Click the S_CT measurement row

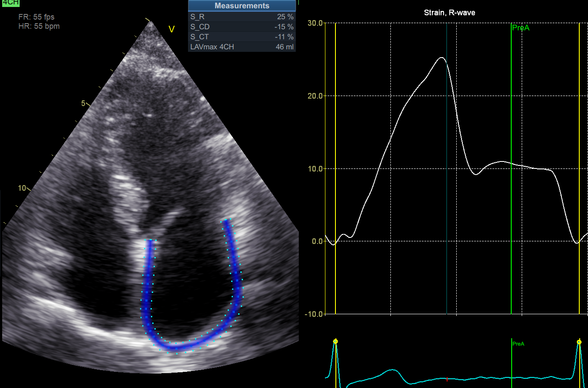tap(242, 37)
